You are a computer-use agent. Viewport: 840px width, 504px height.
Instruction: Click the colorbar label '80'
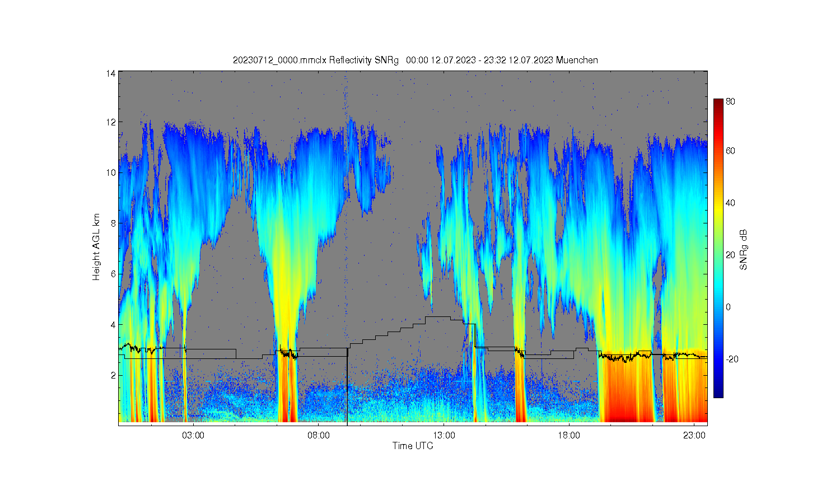[731, 101]
